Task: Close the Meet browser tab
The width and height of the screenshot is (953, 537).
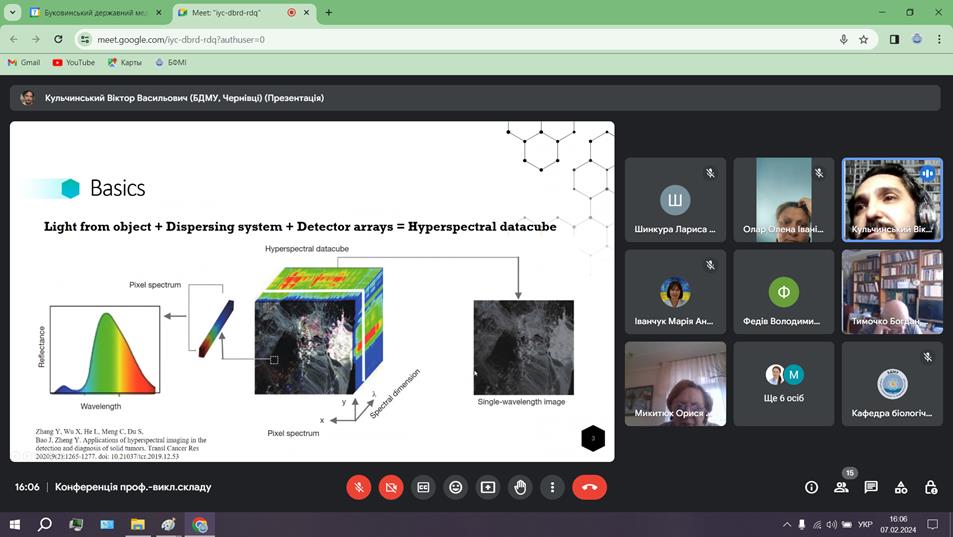Action: click(x=306, y=12)
